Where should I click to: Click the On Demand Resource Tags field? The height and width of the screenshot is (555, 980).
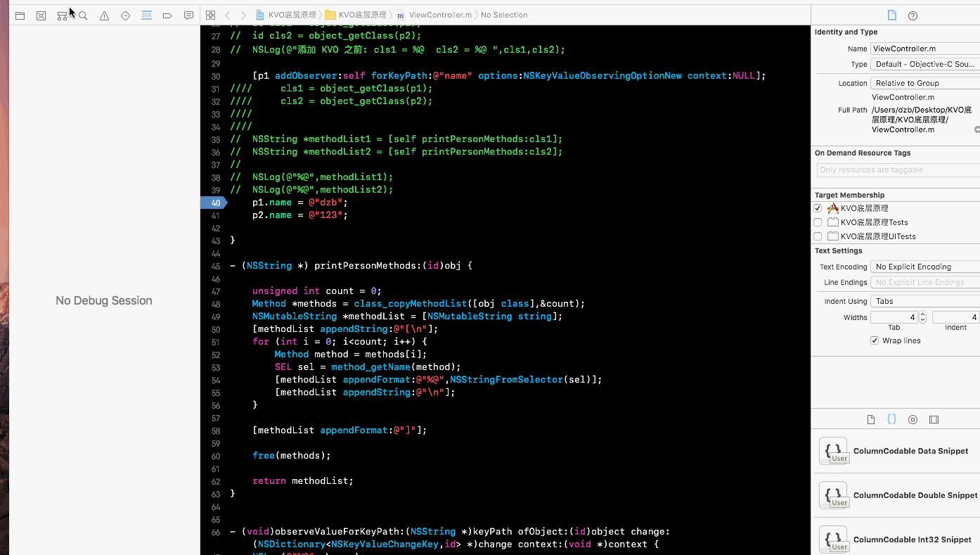pos(898,170)
